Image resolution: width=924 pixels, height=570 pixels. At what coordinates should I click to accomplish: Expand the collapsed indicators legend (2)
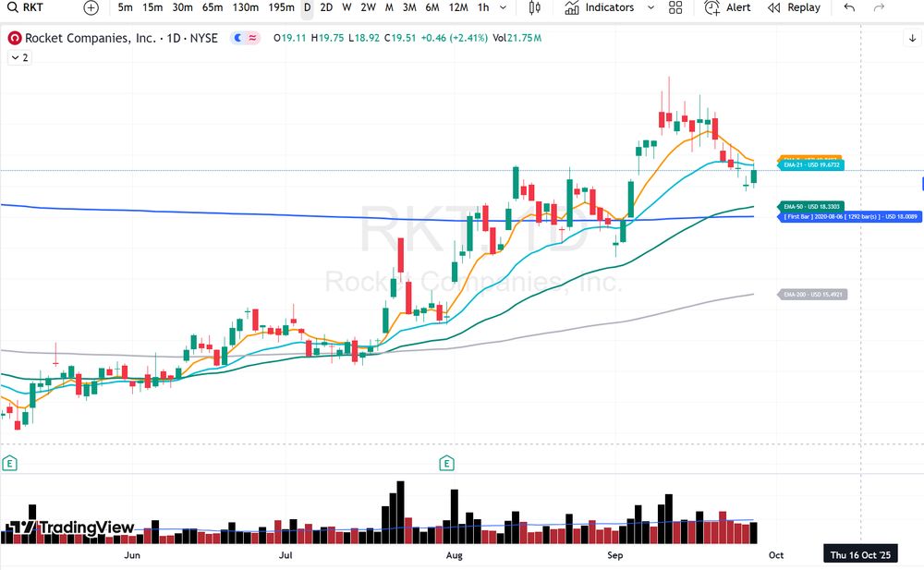tap(19, 58)
